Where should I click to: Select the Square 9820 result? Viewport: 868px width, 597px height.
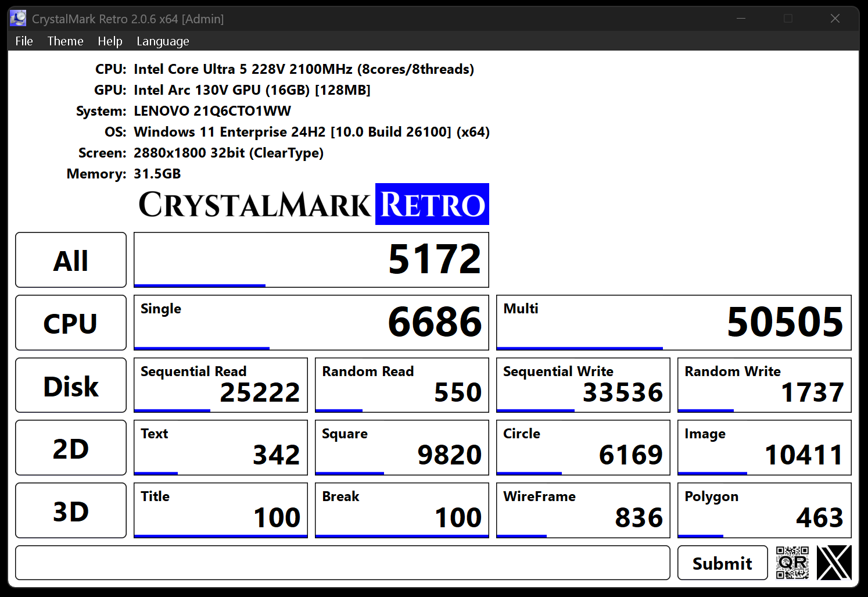(402, 448)
